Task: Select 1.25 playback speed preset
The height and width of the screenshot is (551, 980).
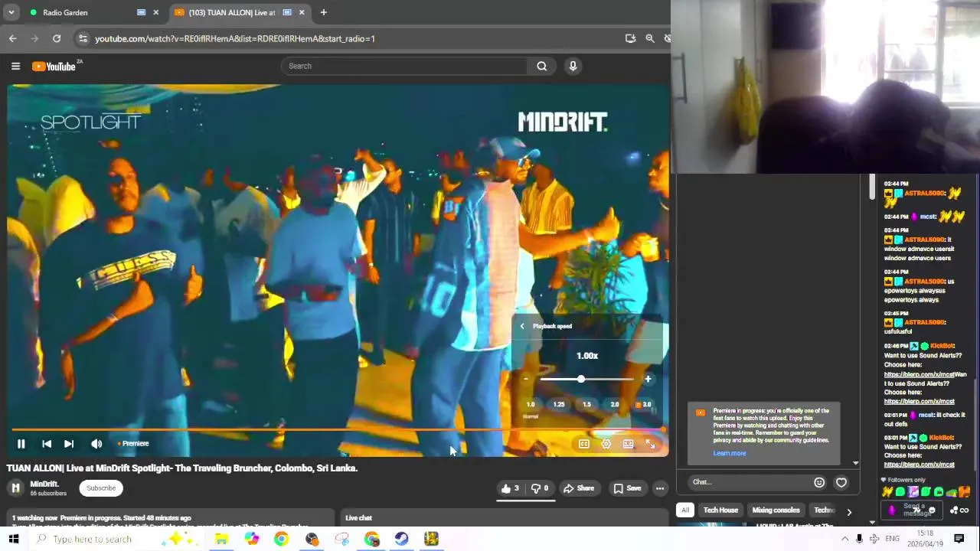Action: point(559,405)
